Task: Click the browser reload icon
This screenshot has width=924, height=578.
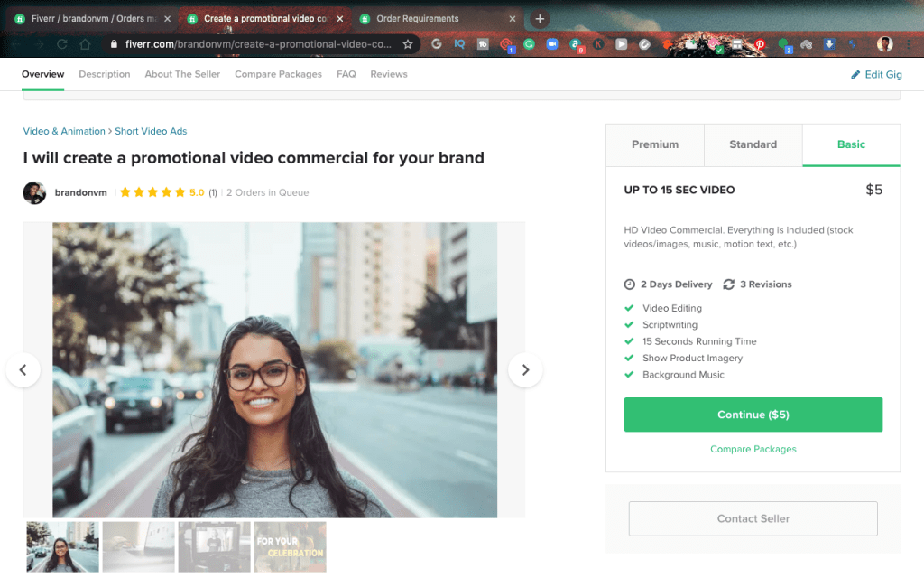Action: click(62, 43)
